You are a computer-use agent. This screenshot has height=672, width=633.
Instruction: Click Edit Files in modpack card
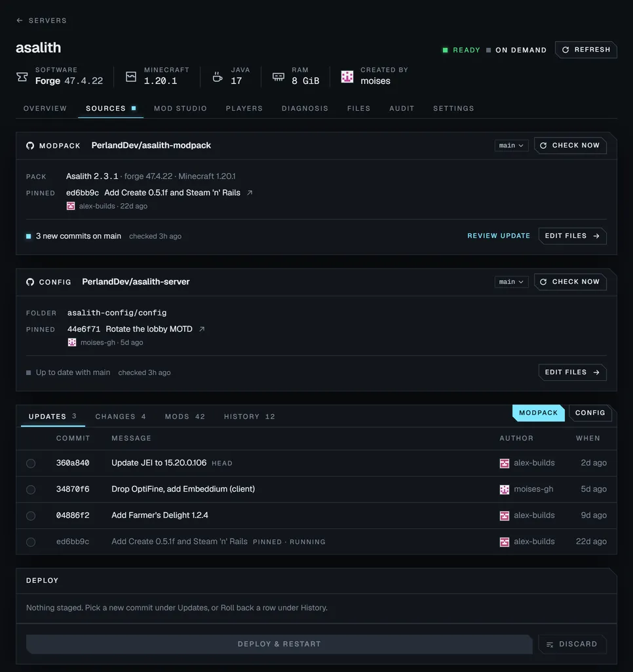(572, 236)
